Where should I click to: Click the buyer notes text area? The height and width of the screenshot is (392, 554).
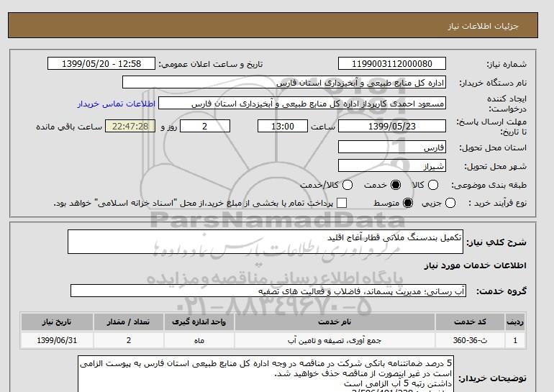265,374
